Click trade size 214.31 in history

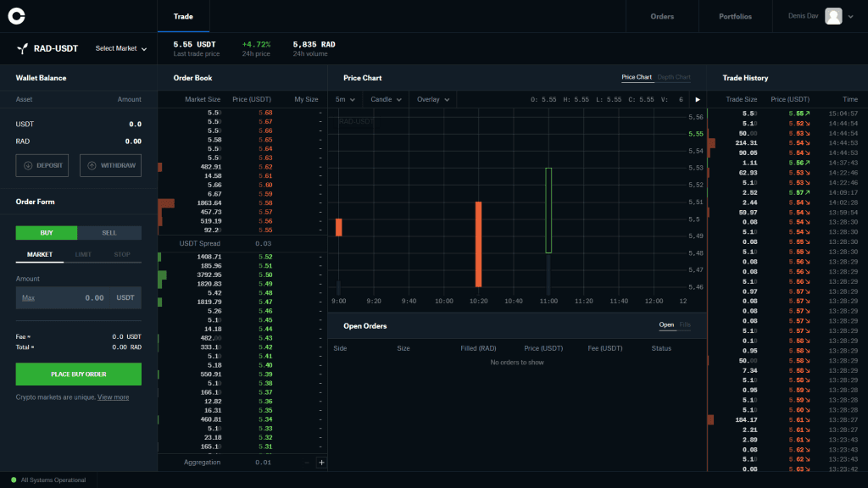(746, 143)
